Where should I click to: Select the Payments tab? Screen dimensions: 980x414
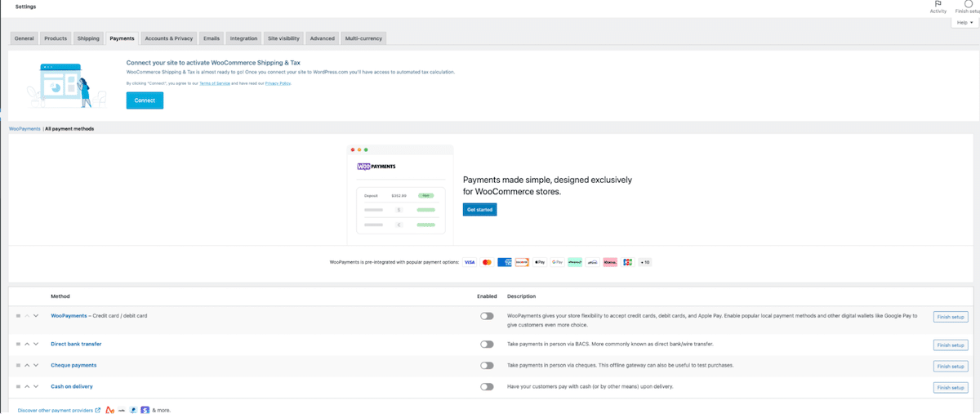coord(122,38)
